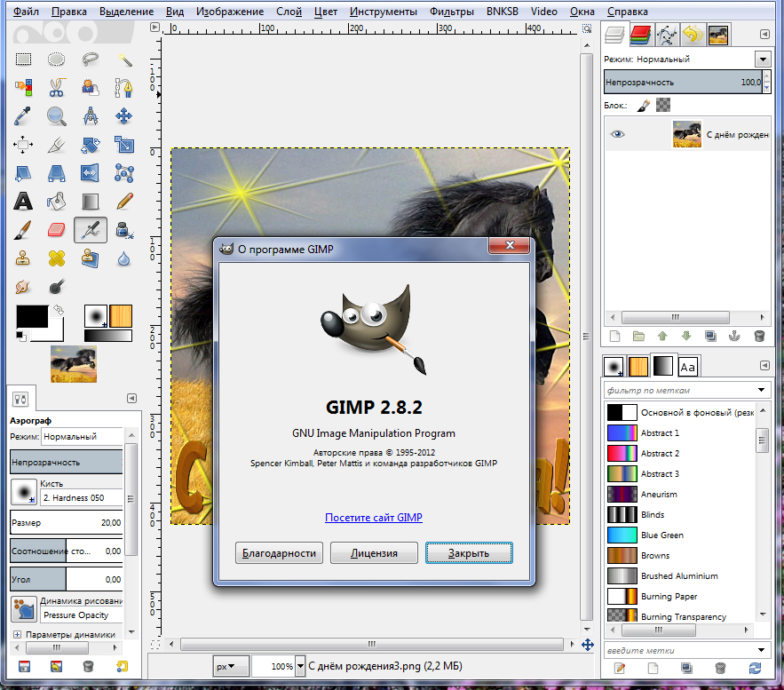Select the Heal tool
This screenshot has width=784, height=690.
pos(57,258)
